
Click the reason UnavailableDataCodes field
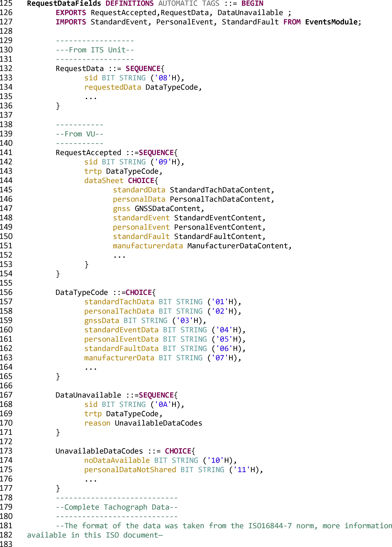[x=143, y=423]
